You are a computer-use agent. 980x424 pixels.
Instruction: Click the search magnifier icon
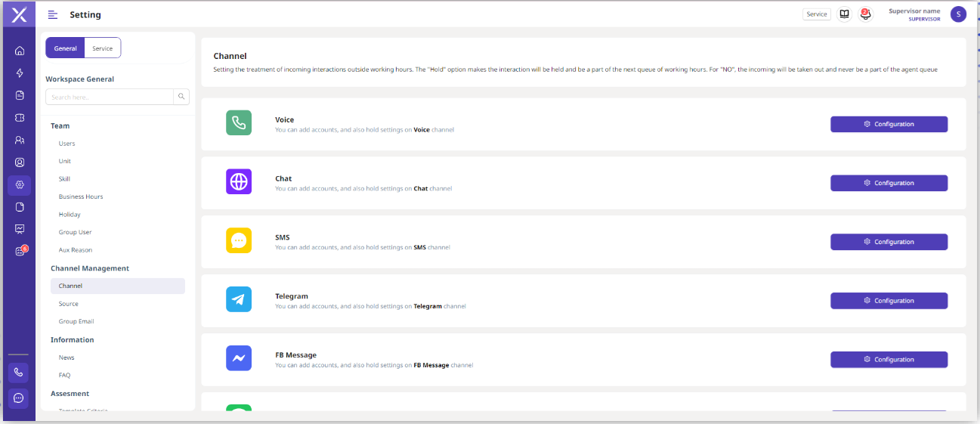click(x=181, y=97)
